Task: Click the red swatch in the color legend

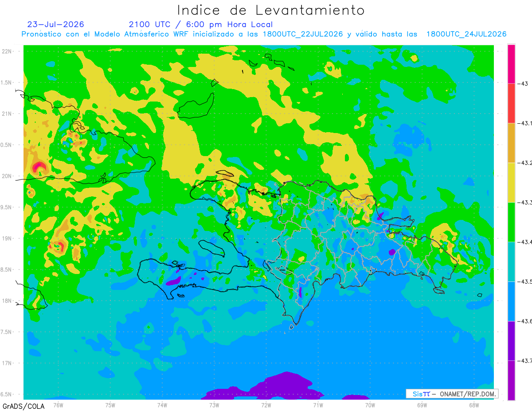Action: pos(511,103)
